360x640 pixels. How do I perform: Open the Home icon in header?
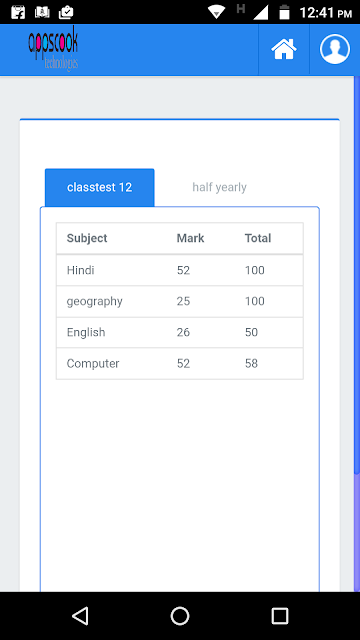(284, 50)
